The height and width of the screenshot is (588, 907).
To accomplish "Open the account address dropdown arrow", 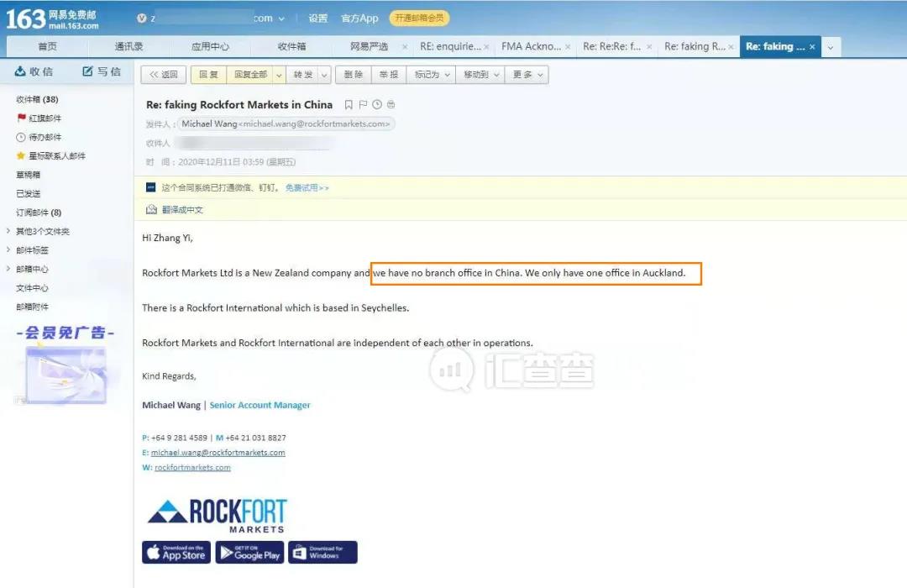I will click(281, 18).
